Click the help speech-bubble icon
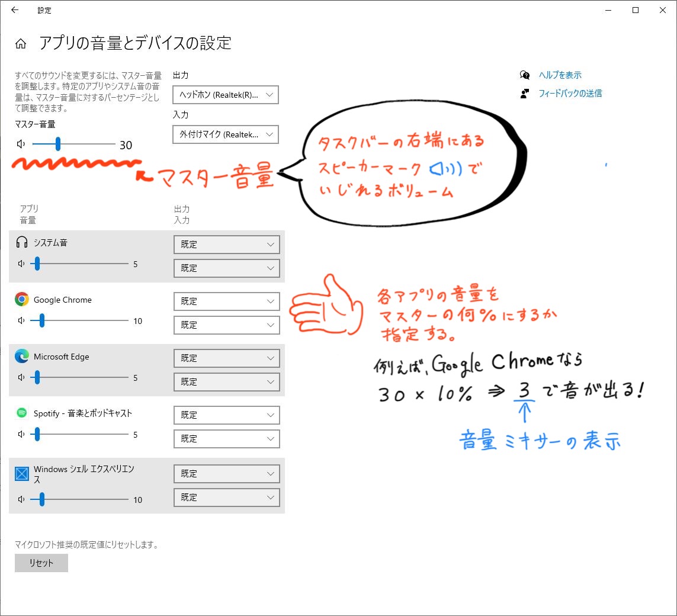 [525, 75]
